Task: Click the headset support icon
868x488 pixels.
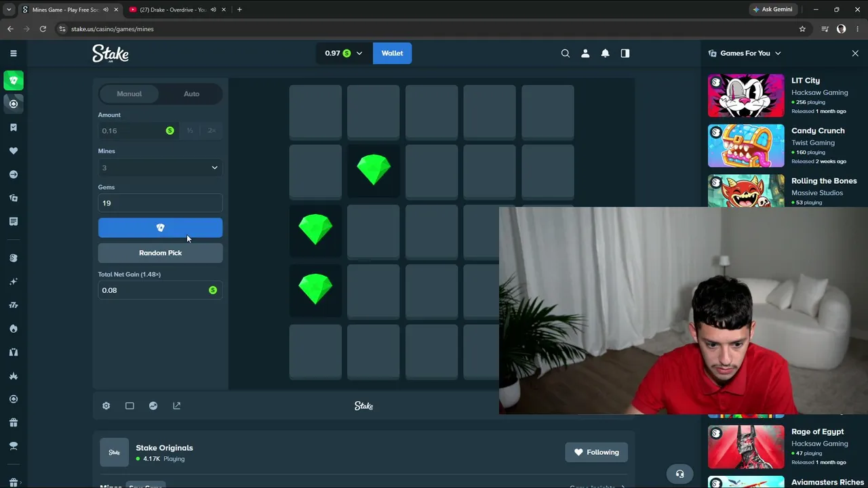Action: pyautogui.click(x=680, y=474)
